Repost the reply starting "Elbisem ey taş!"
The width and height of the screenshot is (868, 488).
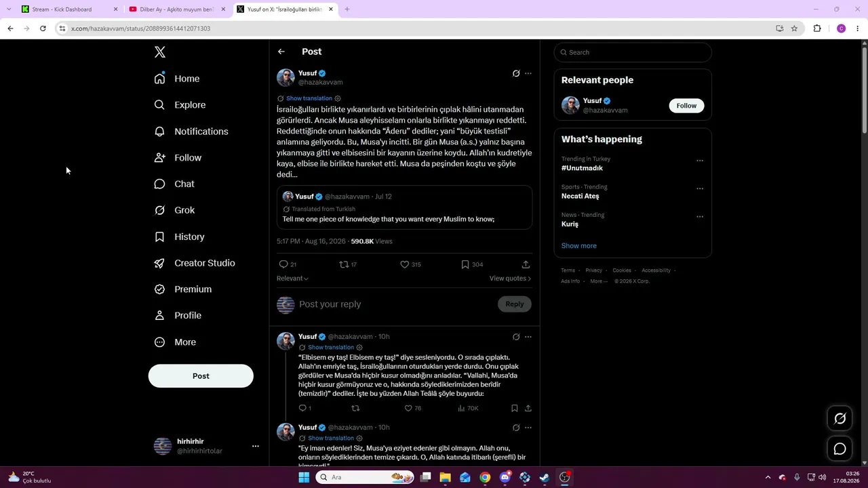click(355, 408)
